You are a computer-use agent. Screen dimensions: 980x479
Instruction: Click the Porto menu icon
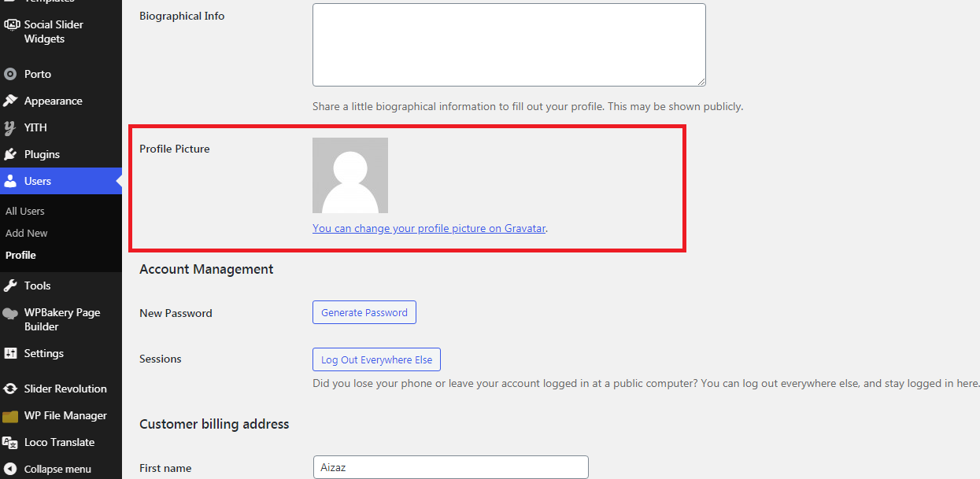pos(10,74)
